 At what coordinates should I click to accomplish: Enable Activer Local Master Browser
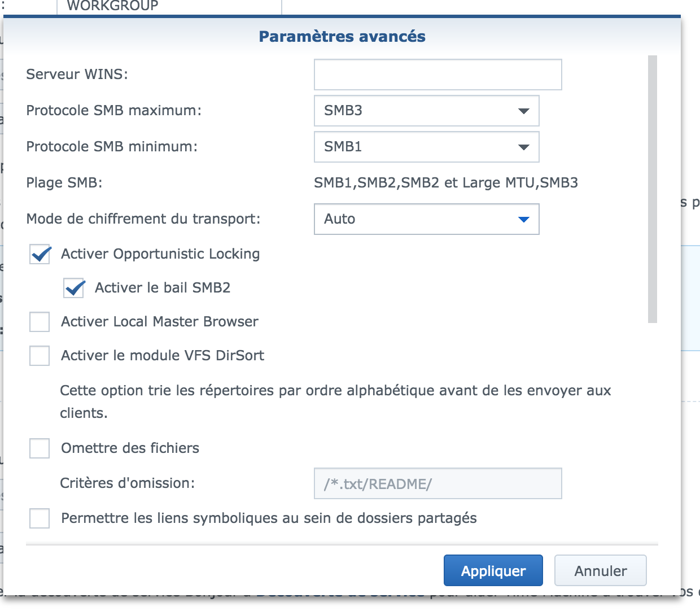click(40, 322)
